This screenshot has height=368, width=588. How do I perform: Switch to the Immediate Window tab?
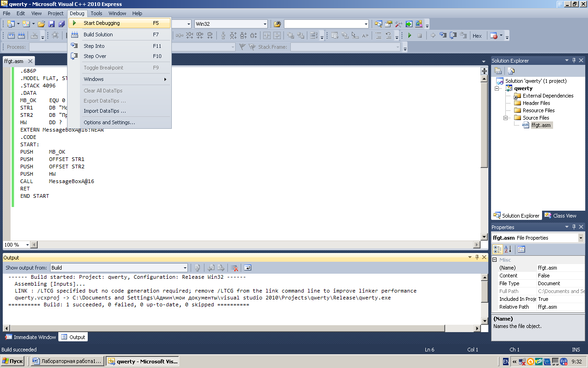pos(31,337)
